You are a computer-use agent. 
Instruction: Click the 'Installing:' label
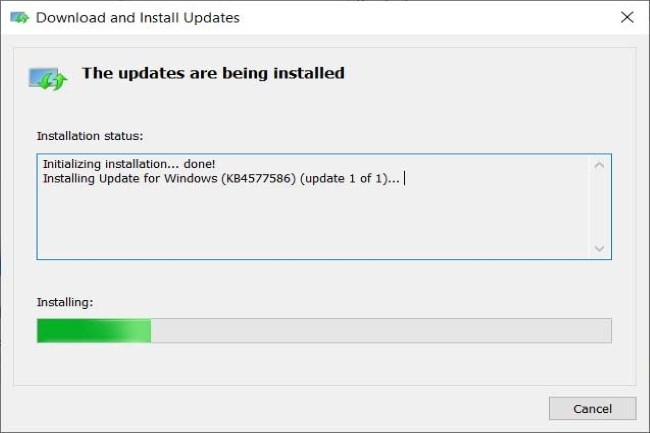click(65, 302)
